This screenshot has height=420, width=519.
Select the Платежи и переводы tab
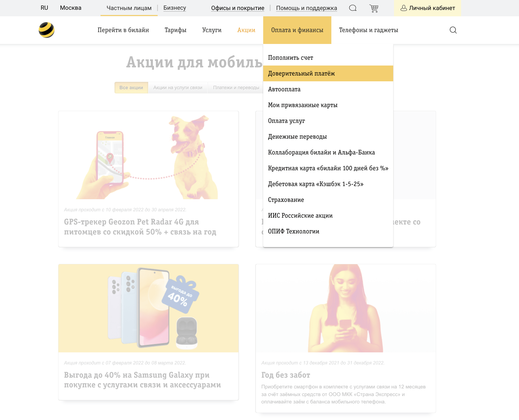(x=236, y=88)
